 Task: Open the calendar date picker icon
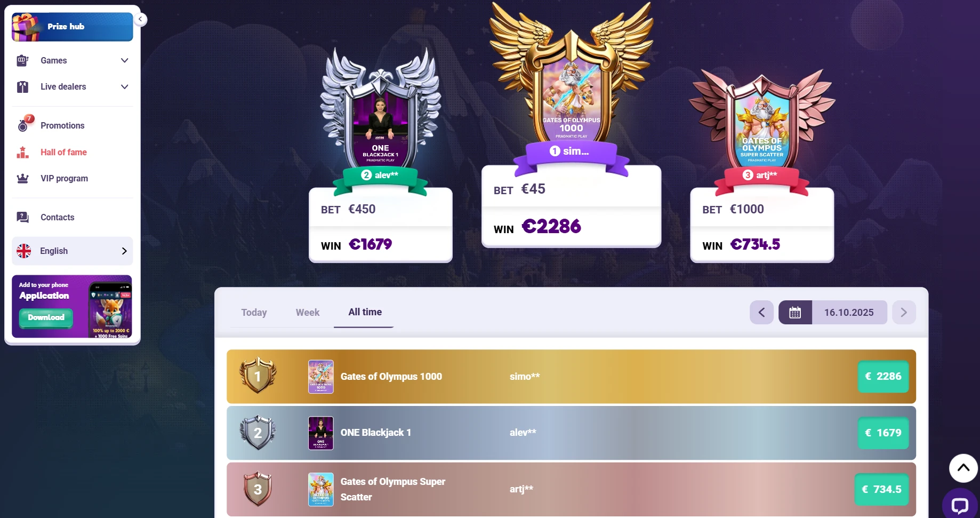coord(795,313)
